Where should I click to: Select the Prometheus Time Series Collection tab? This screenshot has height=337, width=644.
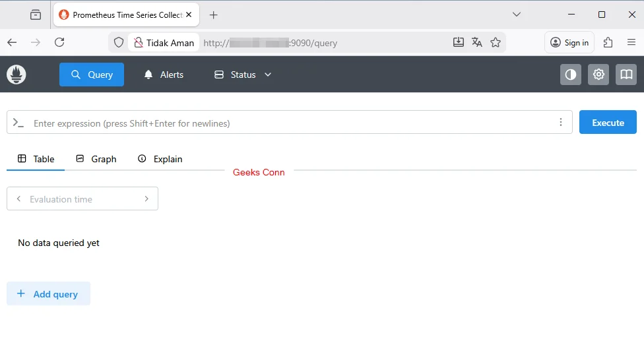click(x=127, y=15)
